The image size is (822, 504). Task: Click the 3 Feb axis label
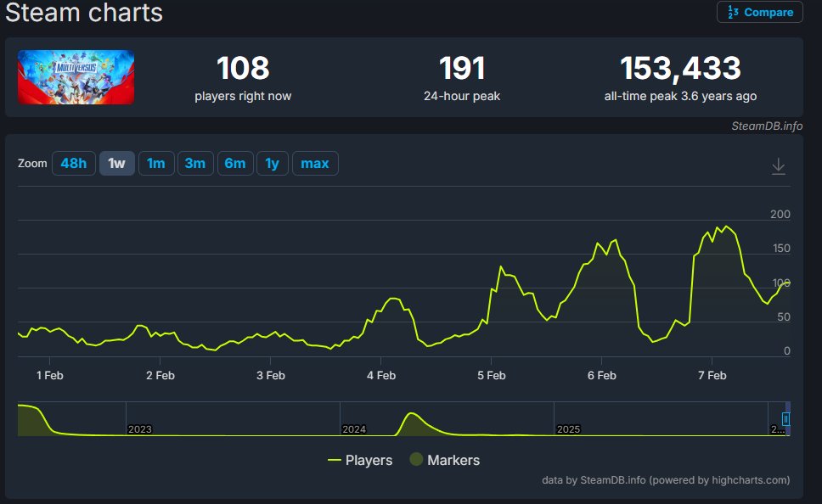(271, 375)
